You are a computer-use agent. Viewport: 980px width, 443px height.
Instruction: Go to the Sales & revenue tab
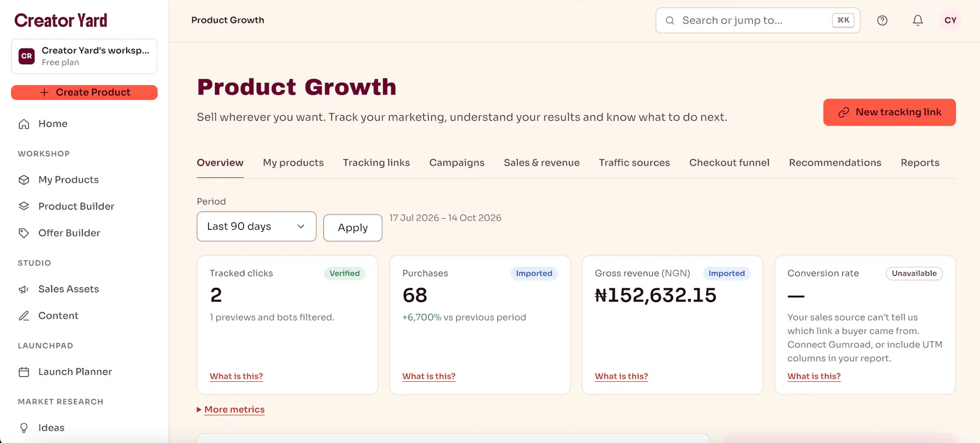(x=542, y=162)
